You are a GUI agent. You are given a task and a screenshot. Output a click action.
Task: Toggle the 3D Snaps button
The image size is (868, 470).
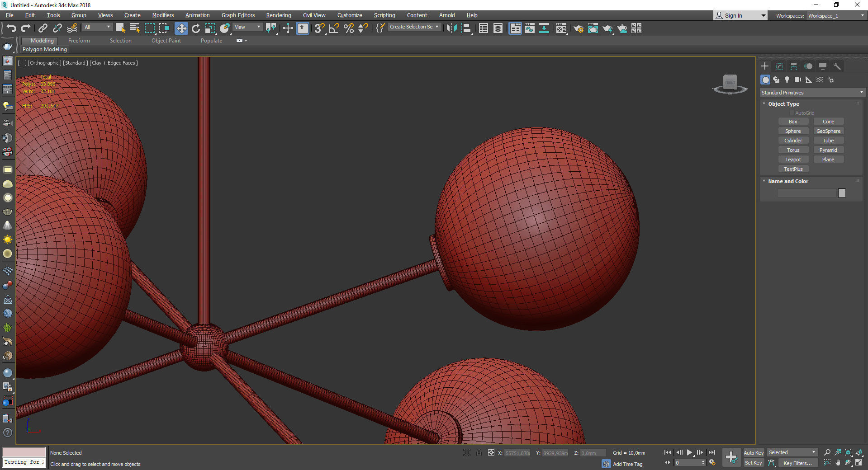pos(319,28)
